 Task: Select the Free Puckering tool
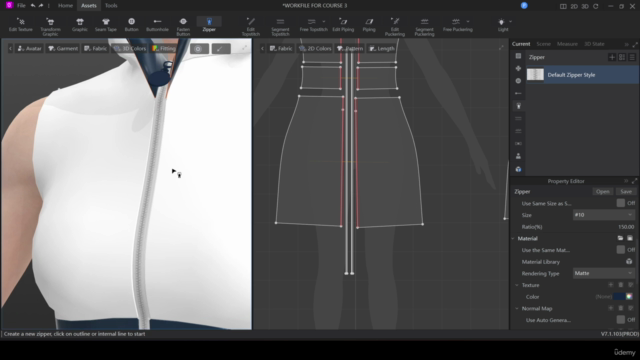coord(458,25)
